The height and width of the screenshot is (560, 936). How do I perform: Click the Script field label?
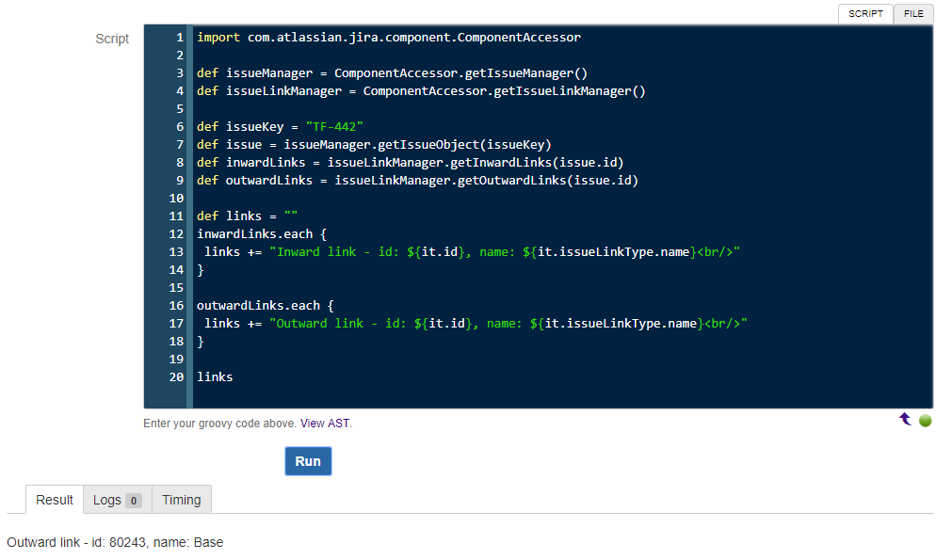pyautogui.click(x=112, y=39)
